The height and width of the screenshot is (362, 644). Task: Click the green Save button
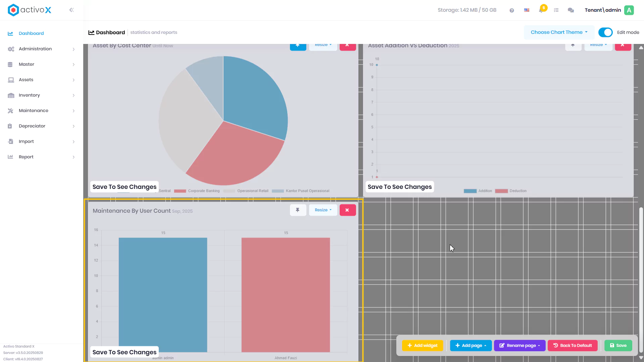point(618,346)
